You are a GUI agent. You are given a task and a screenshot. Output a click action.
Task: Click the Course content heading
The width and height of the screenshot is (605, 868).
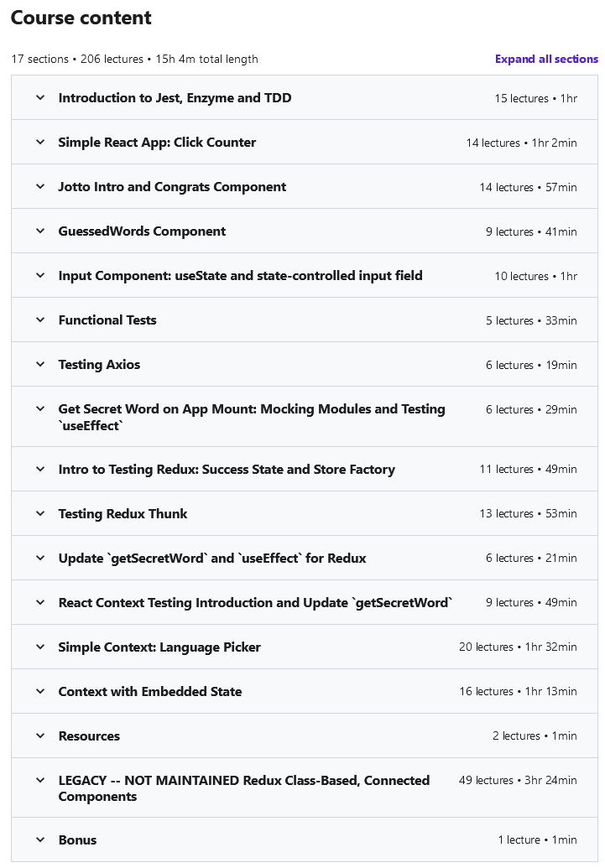pos(81,18)
